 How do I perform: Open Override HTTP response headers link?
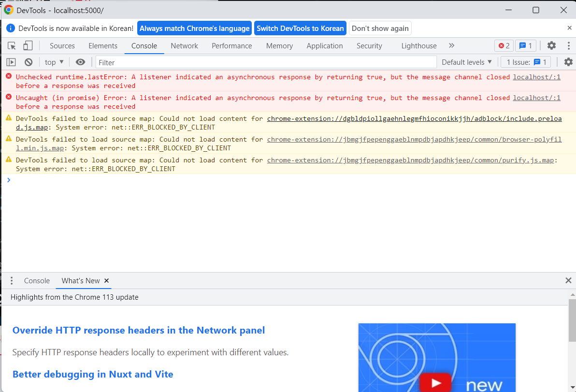point(139,330)
